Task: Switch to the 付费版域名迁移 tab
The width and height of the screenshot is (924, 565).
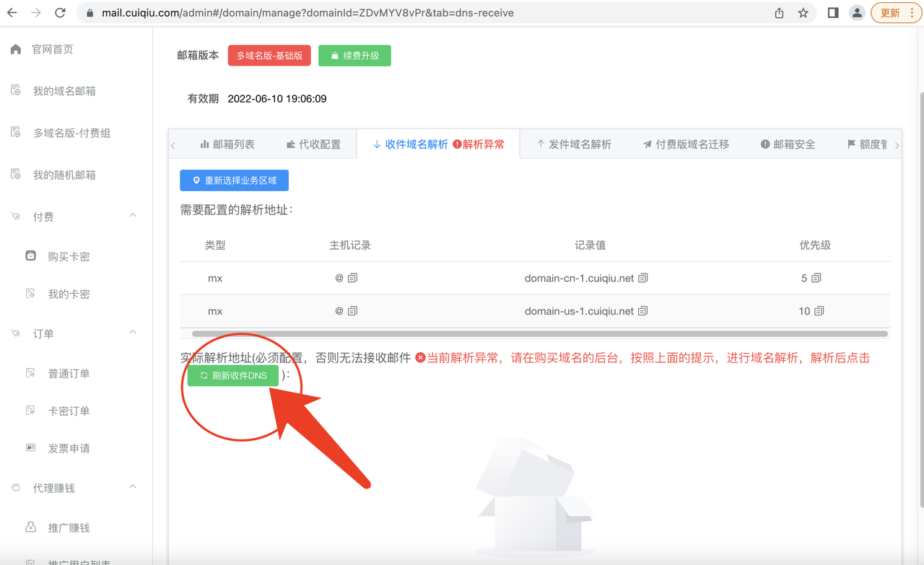Action: [x=686, y=144]
